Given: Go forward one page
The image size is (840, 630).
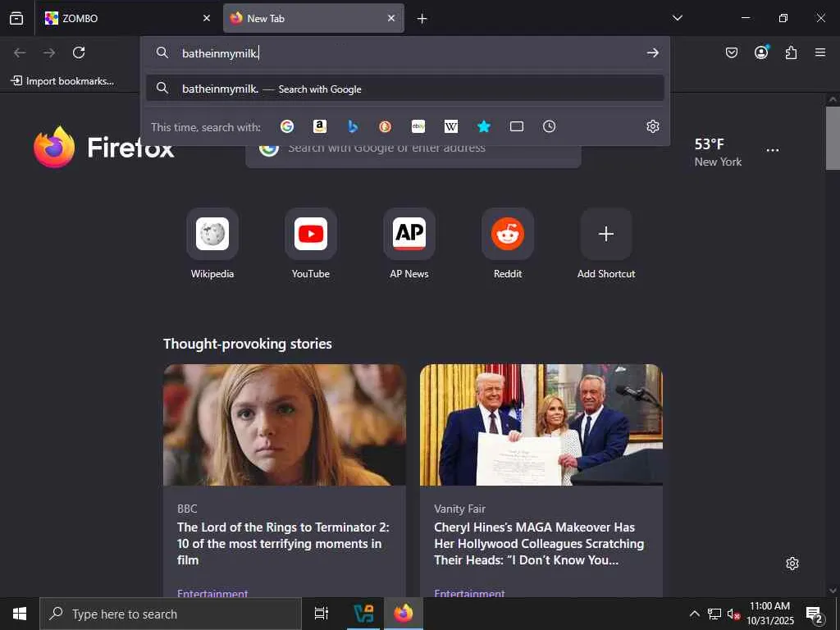Looking at the screenshot, I should [x=49, y=52].
